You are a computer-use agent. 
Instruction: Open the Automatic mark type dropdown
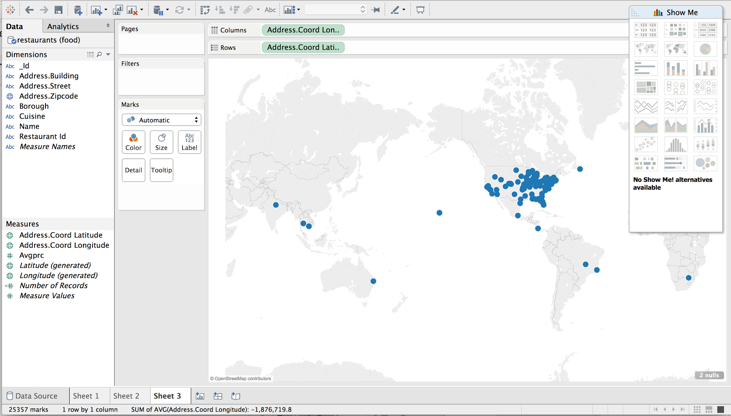pyautogui.click(x=161, y=120)
